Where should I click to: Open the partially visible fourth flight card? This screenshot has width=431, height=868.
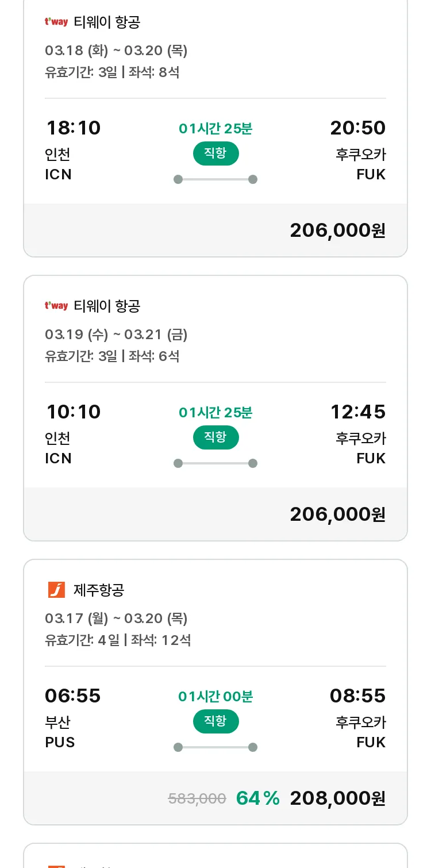pyautogui.click(x=215, y=856)
